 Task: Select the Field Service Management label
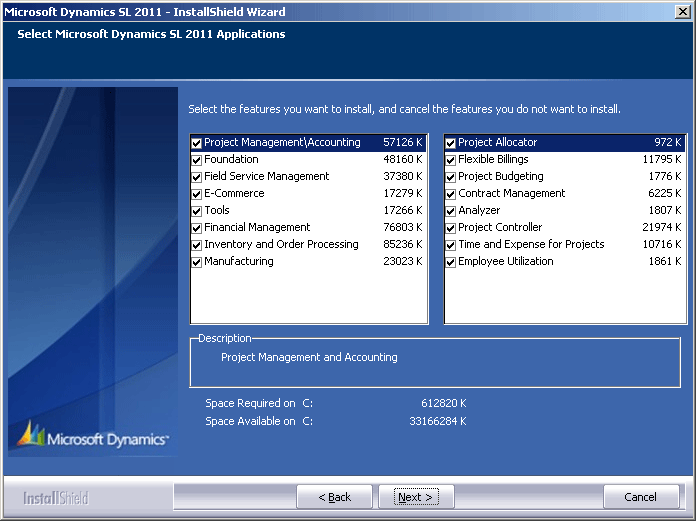point(266,176)
